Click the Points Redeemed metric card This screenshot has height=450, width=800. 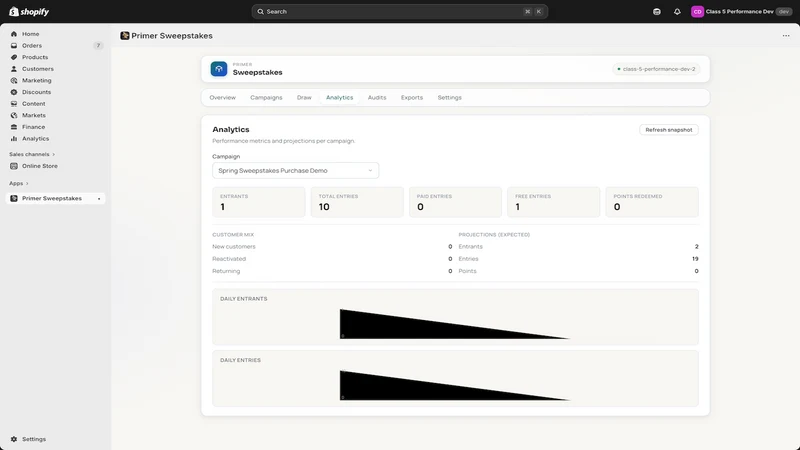coord(652,202)
